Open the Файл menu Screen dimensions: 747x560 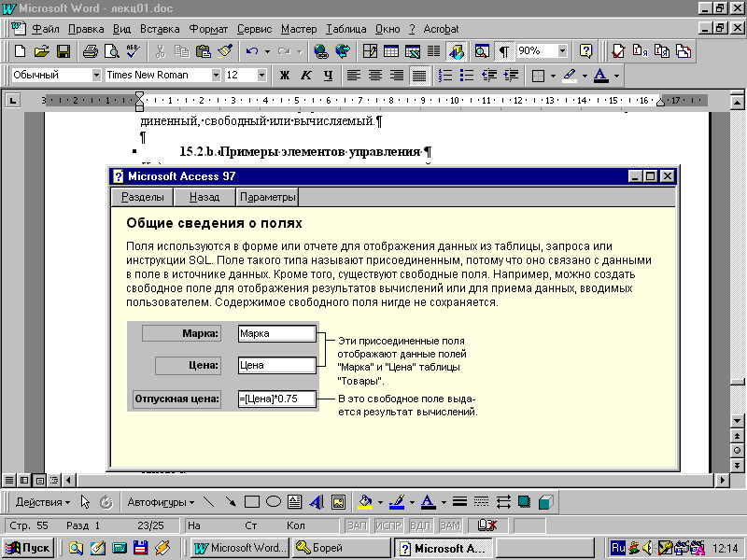(46, 29)
